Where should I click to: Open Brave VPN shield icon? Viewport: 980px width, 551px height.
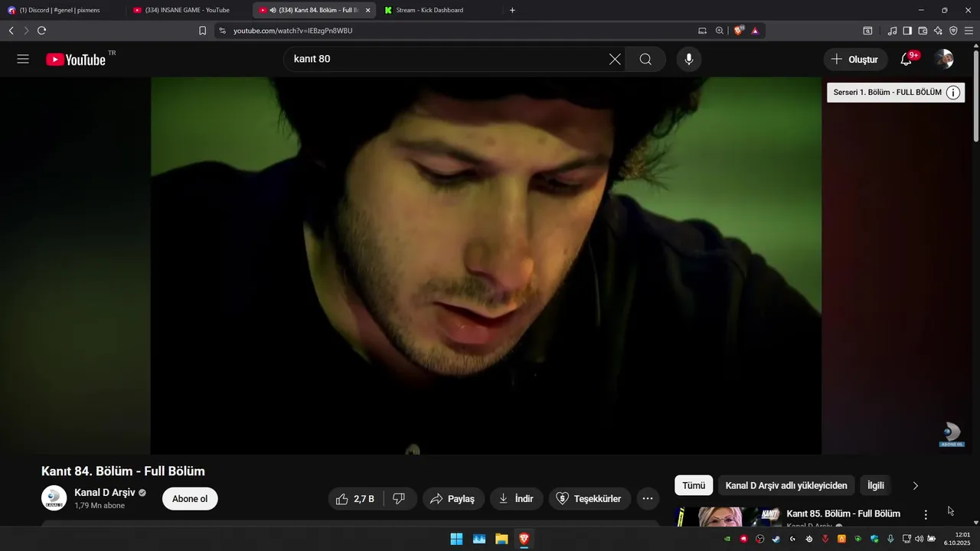click(x=953, y=31)
